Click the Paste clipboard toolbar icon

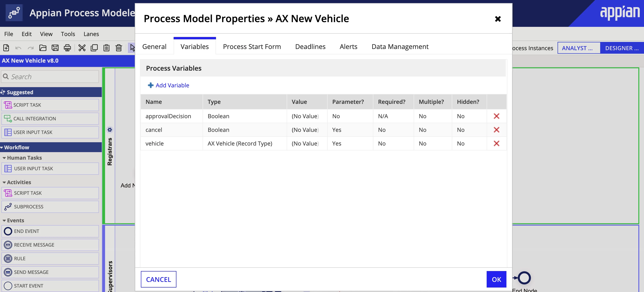pos(106,48)
